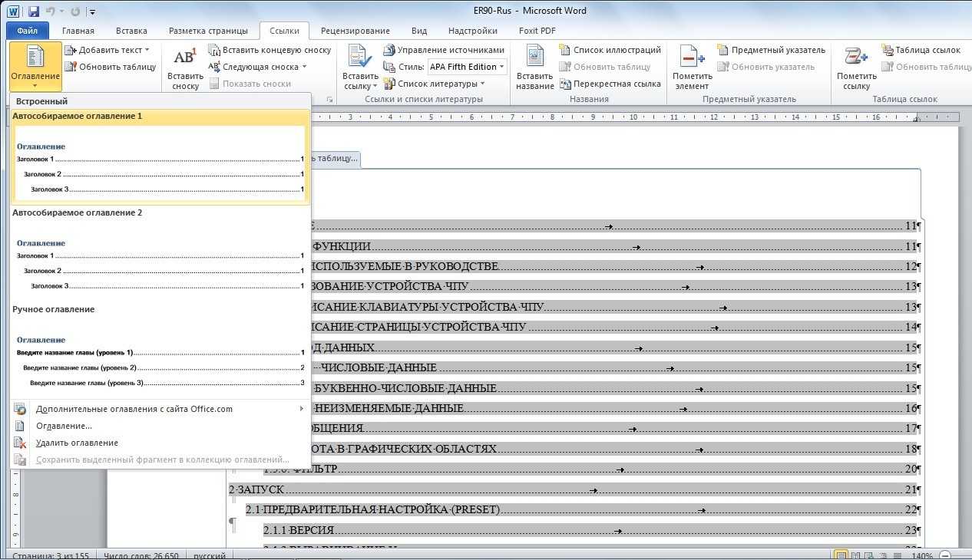This screenshot has height=560, width=972.
Task: Select the Оглавление... menu entry
Action: click(x=64, y=426)
